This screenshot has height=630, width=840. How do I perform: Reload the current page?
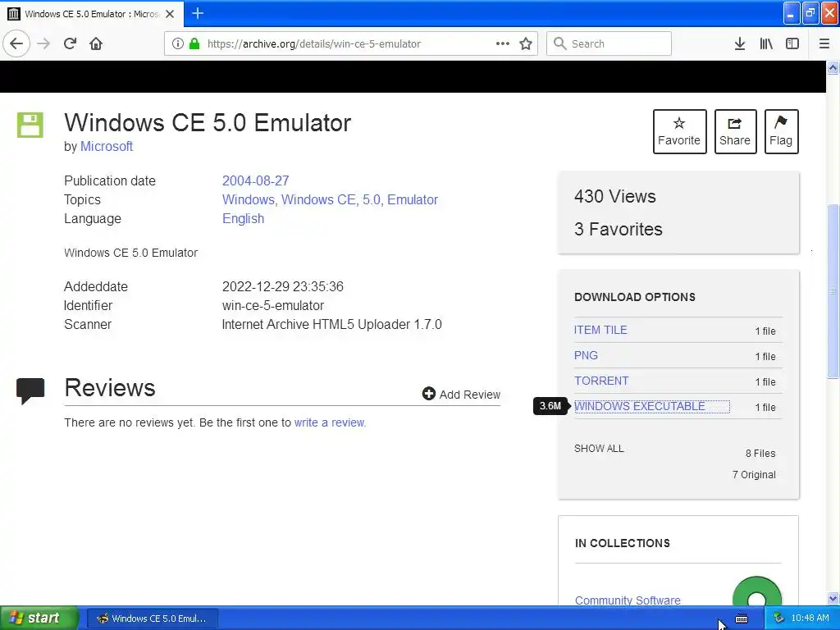pos(70,43)
